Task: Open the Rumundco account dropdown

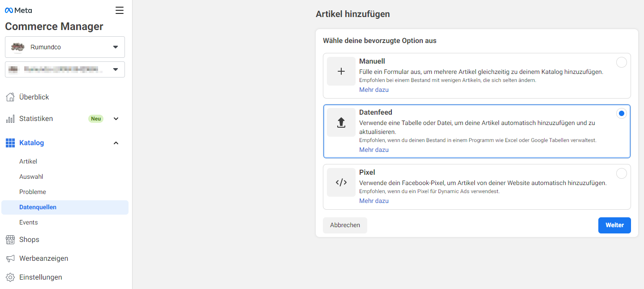Action: coord(64,47)
